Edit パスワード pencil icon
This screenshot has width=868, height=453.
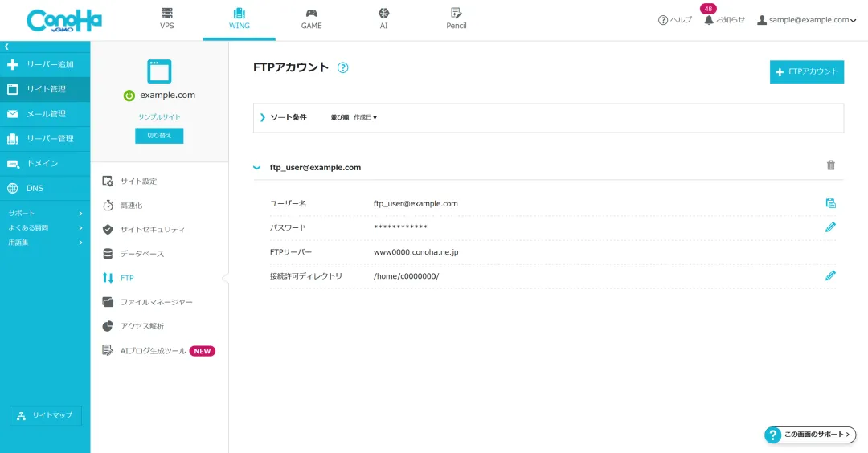830,226
